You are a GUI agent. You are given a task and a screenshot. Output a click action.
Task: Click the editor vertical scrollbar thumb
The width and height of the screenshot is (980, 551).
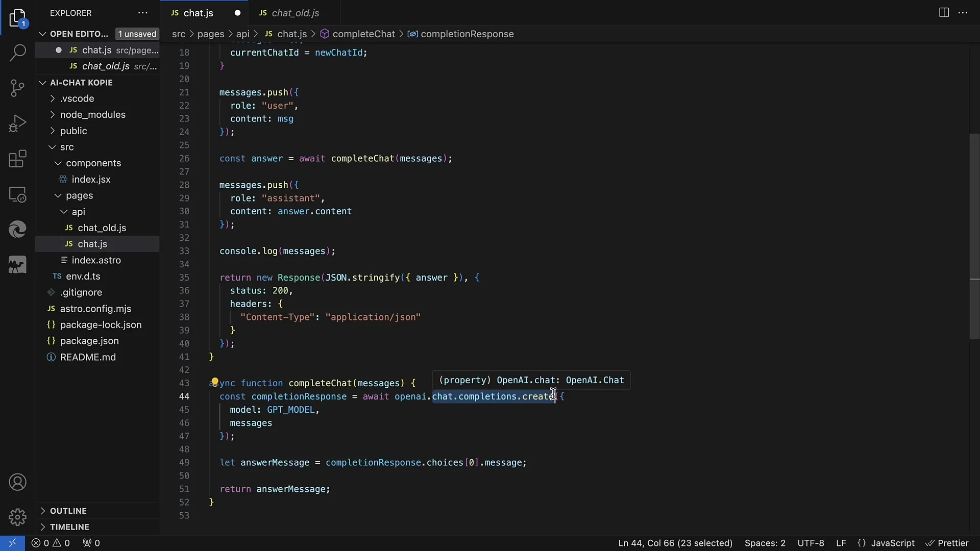974,236
